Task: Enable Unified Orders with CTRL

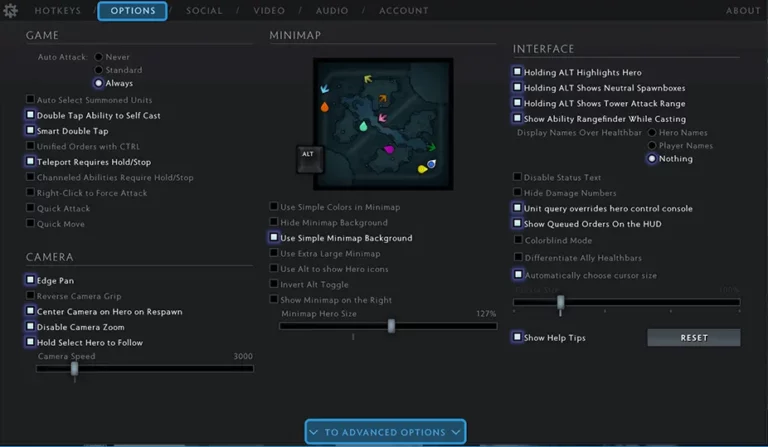Action: 30,146
